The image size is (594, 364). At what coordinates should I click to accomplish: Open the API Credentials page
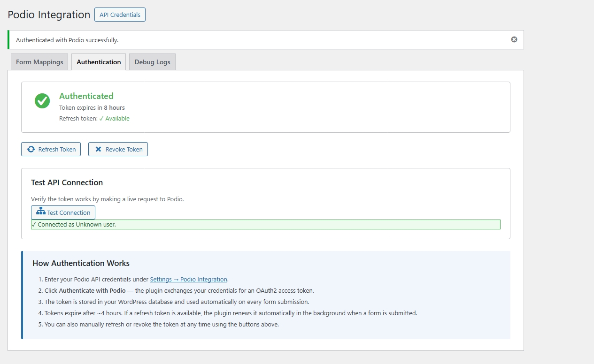(120, 15)
